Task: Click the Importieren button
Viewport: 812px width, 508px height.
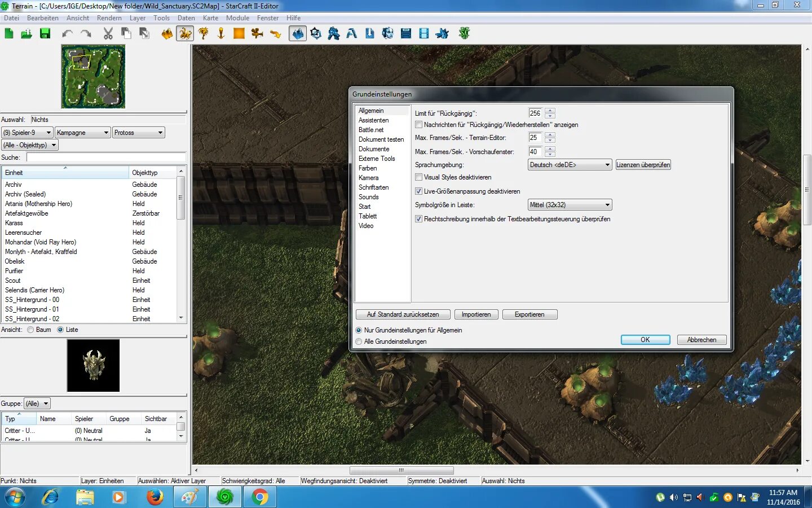Action: (476, 314)
